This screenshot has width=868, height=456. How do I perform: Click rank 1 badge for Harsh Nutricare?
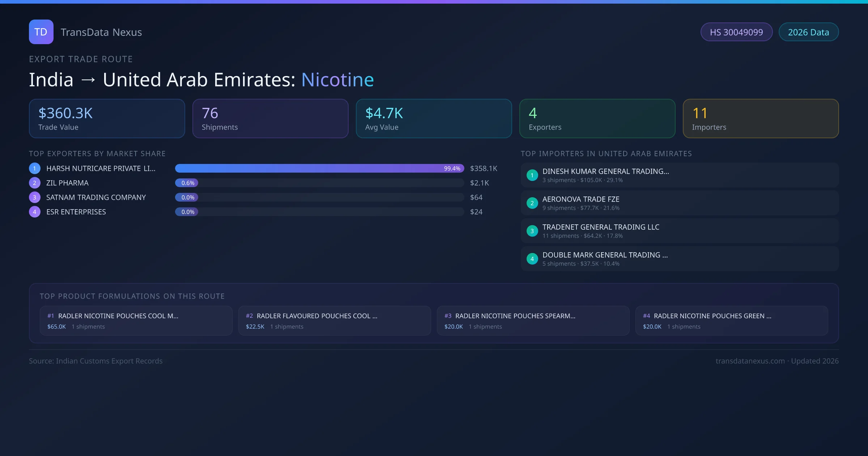tap(35, 168)
